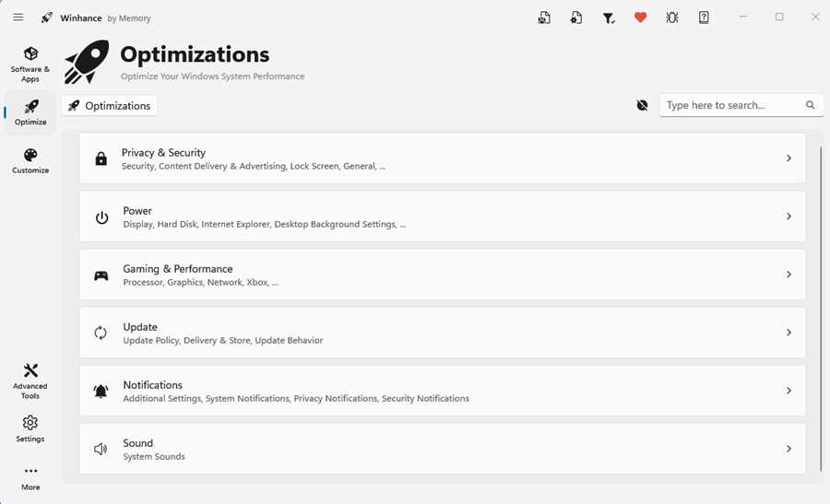The image size is (830, 504).
Task: Click the magnifier icon in search box
Action: (x=811, y=105)
